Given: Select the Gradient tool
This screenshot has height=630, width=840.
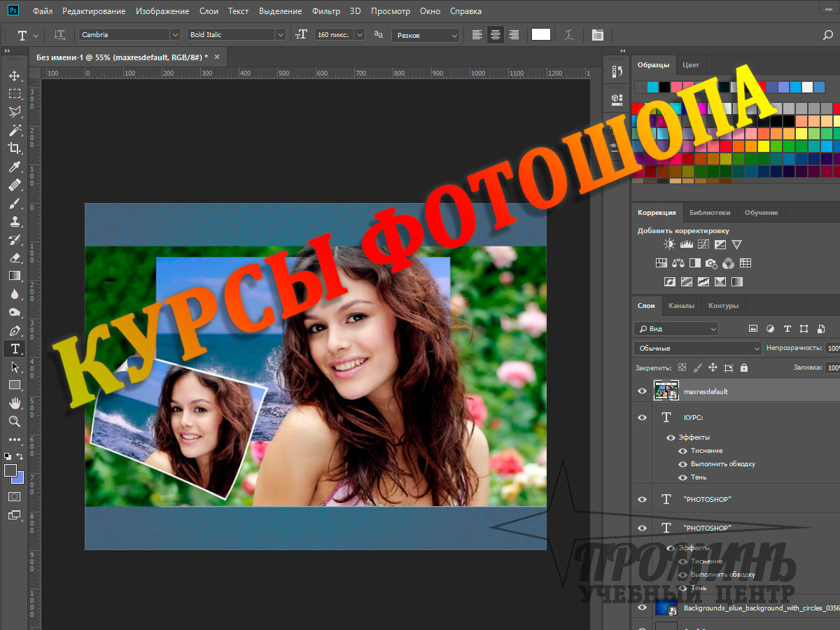Looking at the screenshot, I should (15, 276).
